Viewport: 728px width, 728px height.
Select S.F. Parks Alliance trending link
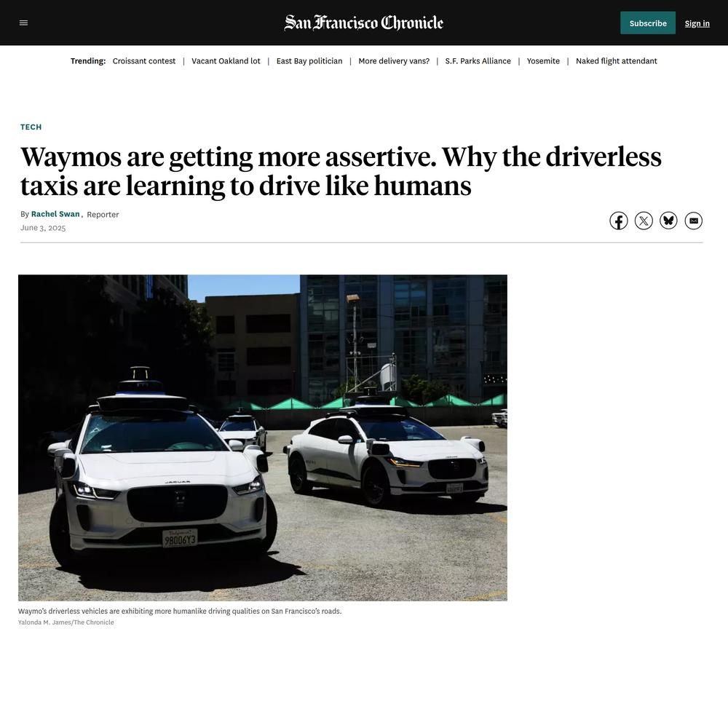478,61
